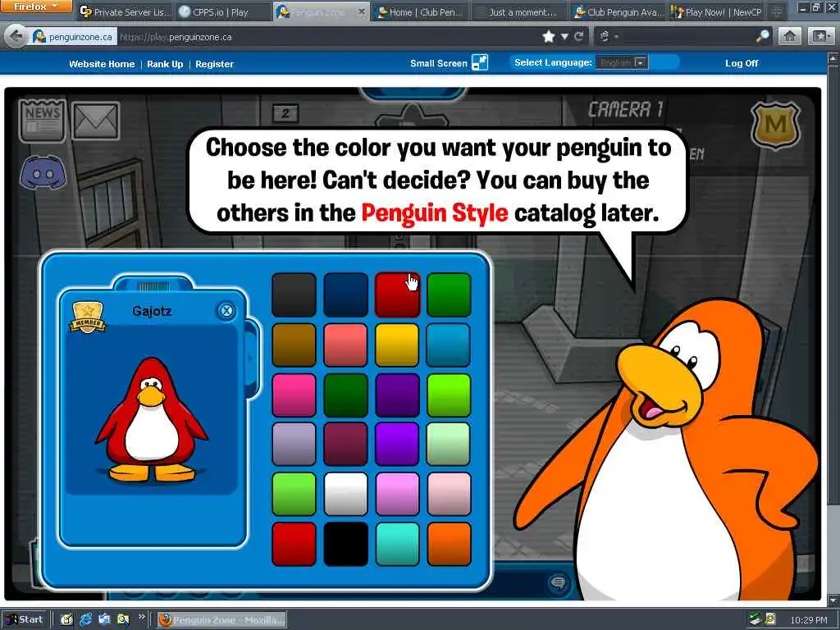Click the Small Screen text link
Image resolution: width=840 pixels, height=630 pixels.
(x=439, y=63)
